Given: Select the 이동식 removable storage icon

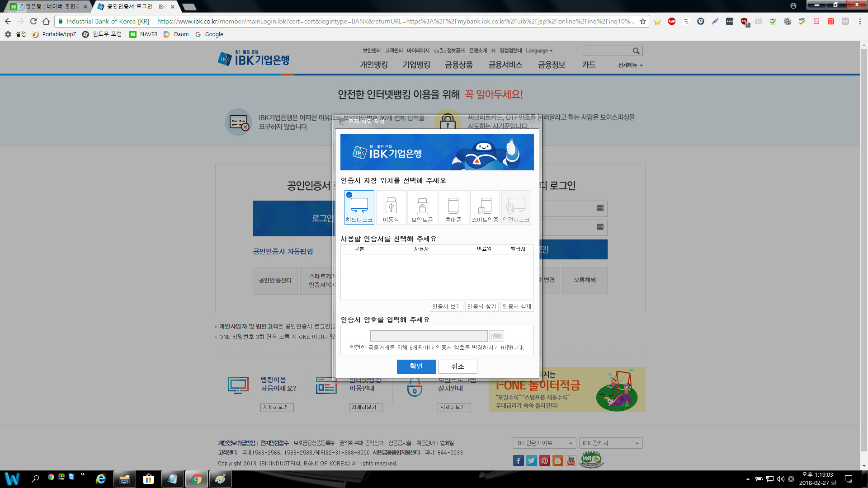Looking at the screenshot, I should pyautogui.click(x=391, y=207).
